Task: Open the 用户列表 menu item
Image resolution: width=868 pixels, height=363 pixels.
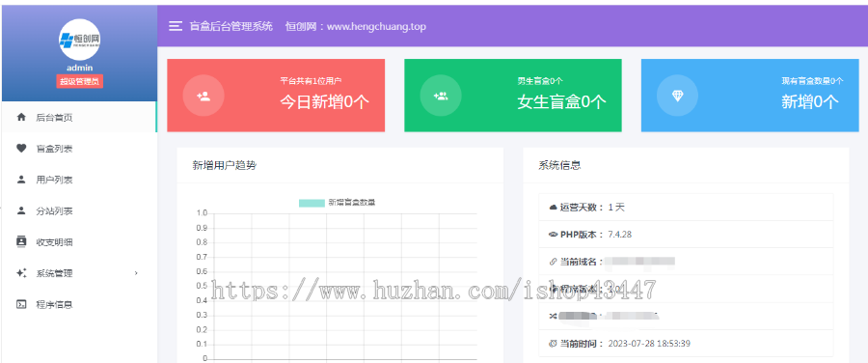Action: pyautogui.click(x=79, y=180)
